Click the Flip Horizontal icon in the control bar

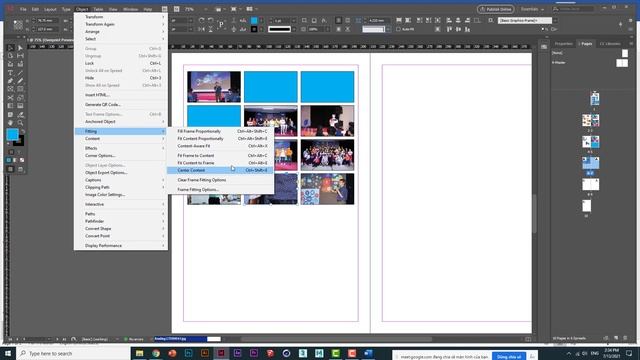tap(201, 29)
